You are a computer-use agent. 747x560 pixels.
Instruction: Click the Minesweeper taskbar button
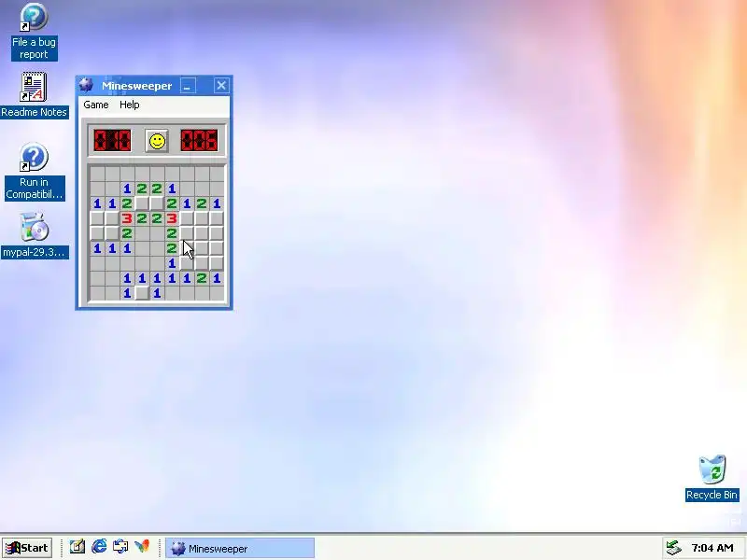click(x=240, y=549)
